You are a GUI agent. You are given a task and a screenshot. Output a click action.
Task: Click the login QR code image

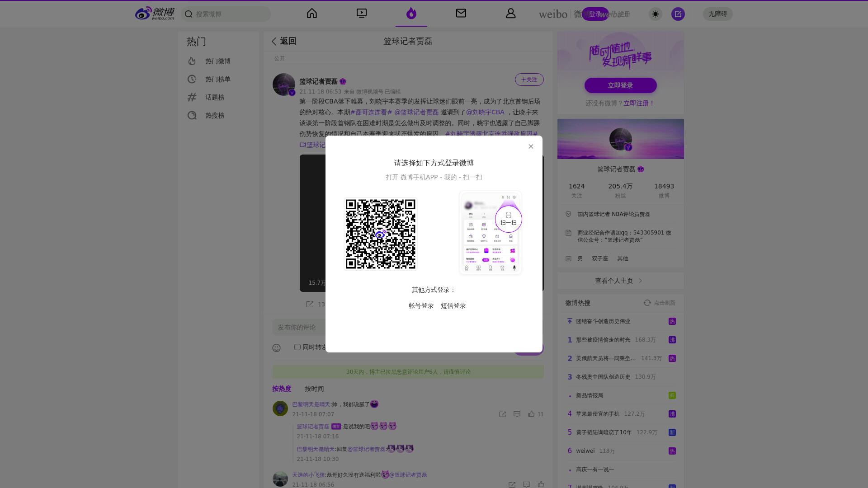click(381, 234)
